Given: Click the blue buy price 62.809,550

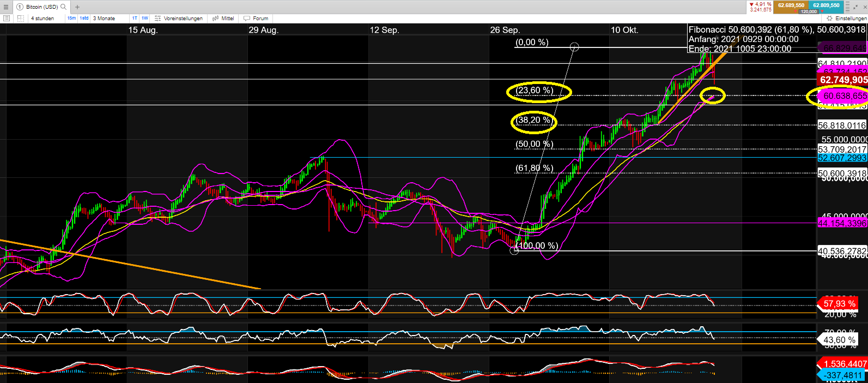Looking at the screenshot, I should coord(826,5).
